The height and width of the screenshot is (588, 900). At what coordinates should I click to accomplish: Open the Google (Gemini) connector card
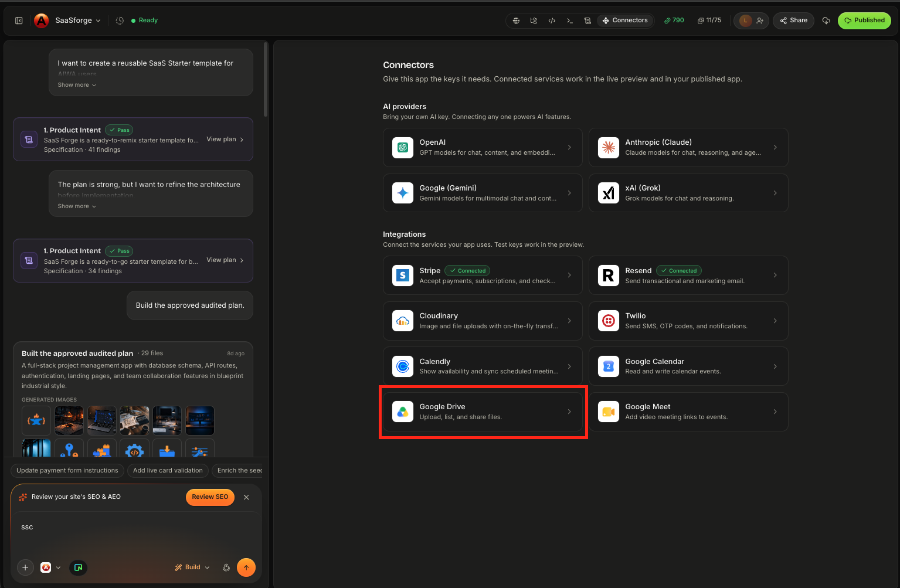point(483,193)
